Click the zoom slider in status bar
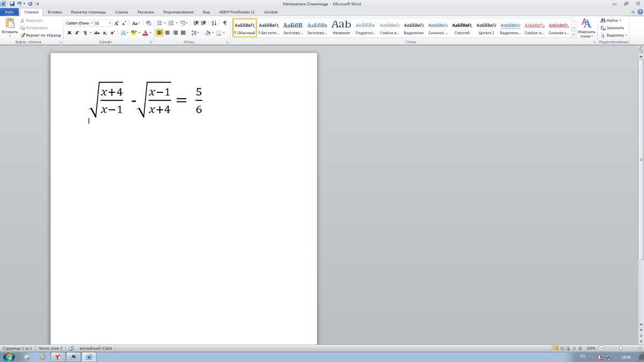This screenshot has width=644, height=362. pyautogui.click(x=620, y=348)
